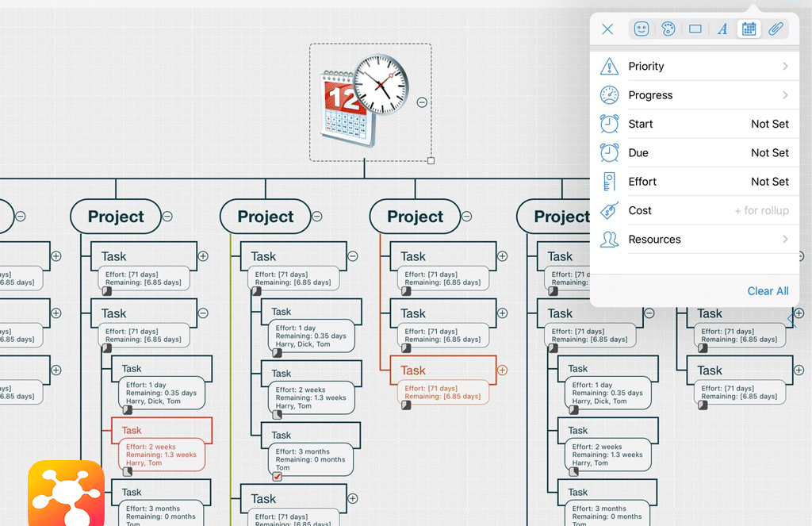This screenshot has width=812, height=526.
Task: Open the Resources list row
Action: 695,240
